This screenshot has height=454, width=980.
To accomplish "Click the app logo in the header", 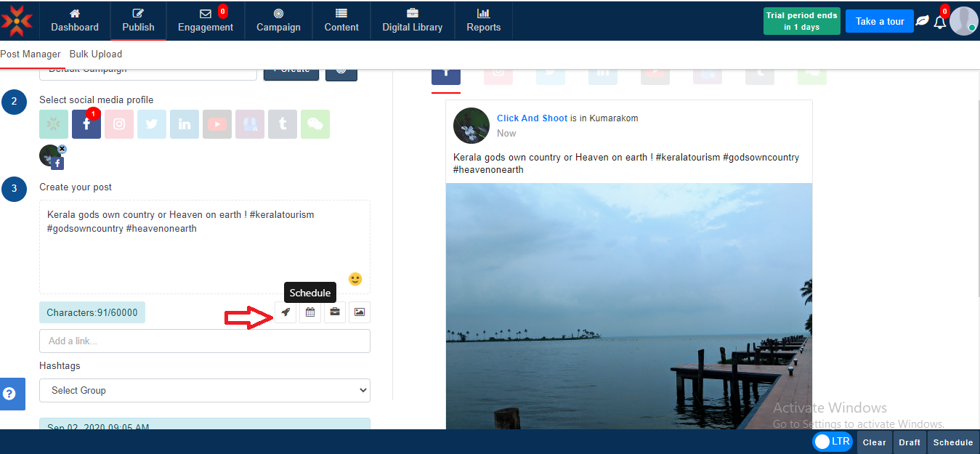I will pyautogui.click(x=17, y=20).
